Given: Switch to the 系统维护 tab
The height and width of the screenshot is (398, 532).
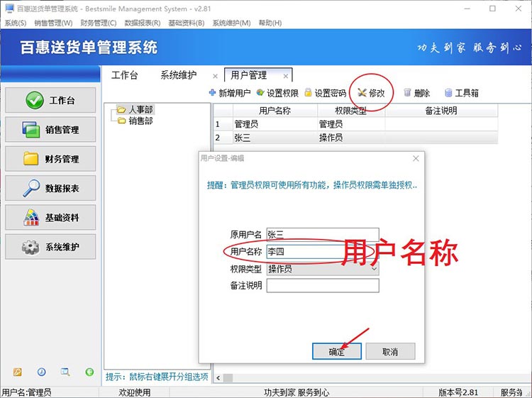Looking at the screenshot, I should pos(179,75).
